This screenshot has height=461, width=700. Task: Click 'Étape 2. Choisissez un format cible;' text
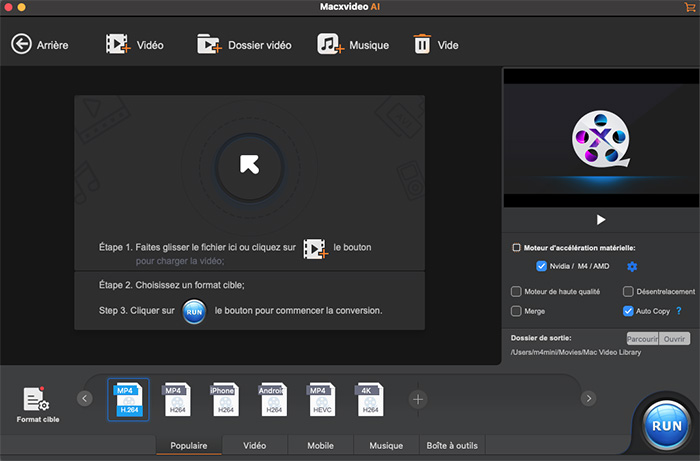coord(171,285)
